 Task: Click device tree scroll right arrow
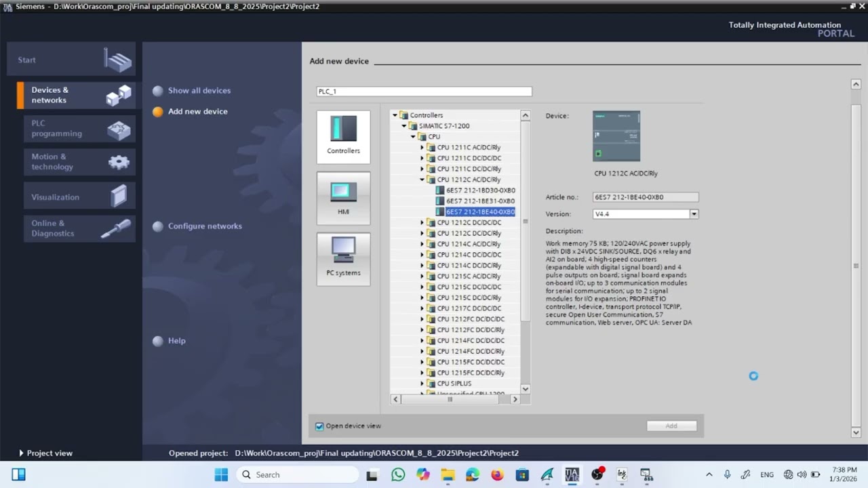[x=515, y=399]
